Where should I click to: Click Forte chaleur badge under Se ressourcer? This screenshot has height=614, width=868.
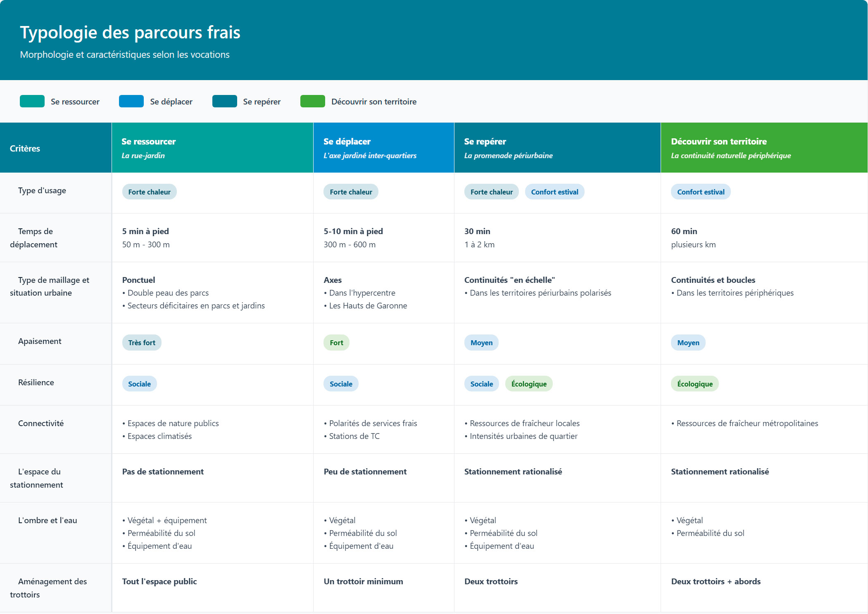(149, 192)
